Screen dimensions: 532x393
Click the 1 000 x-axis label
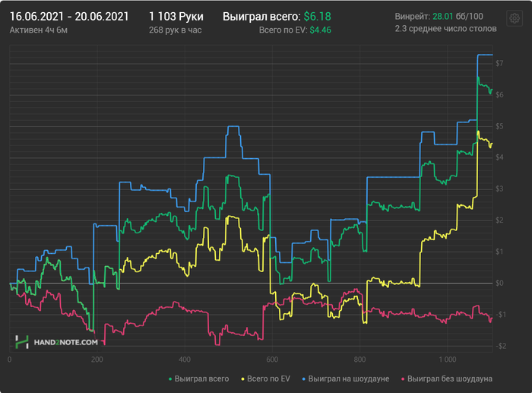[x=448, y=360]
